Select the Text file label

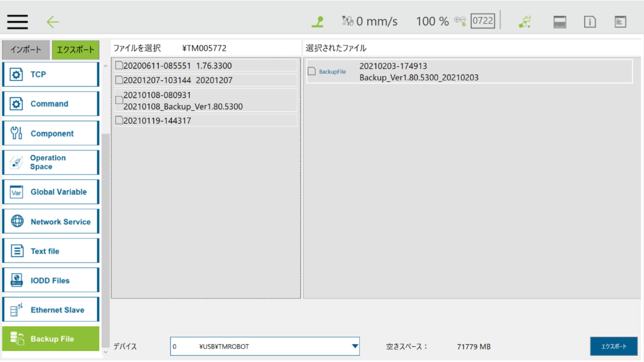click(45, 251)
